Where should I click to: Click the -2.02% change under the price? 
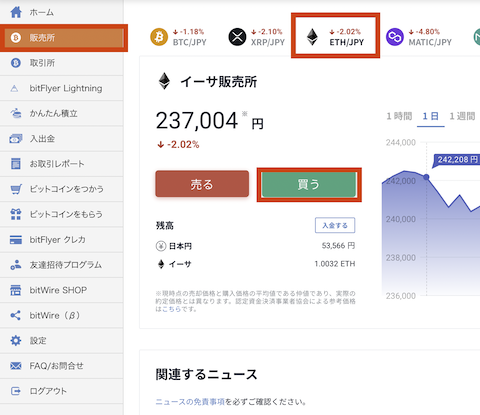(178, 145)
